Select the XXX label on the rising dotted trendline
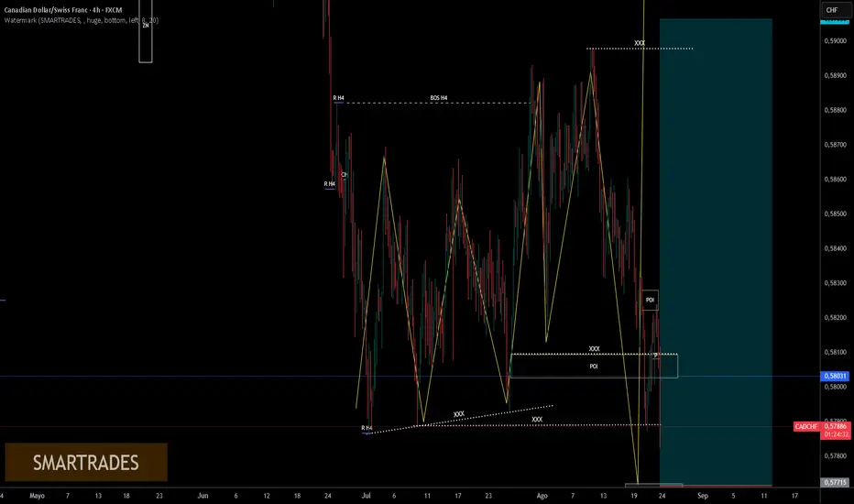 [459, 414]
